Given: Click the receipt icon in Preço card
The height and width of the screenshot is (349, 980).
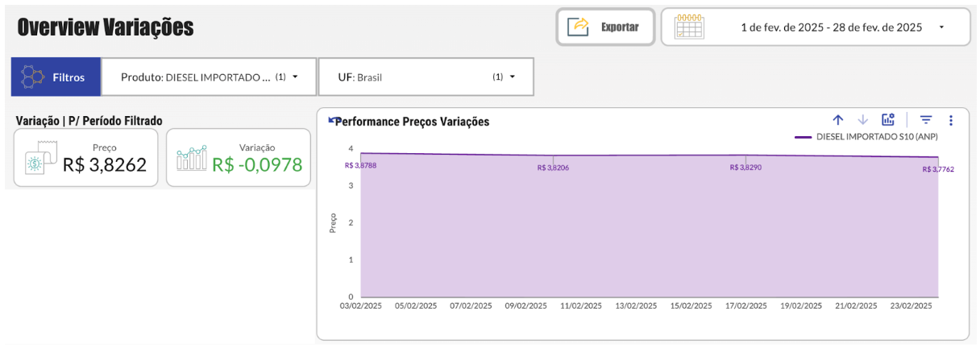Looking at the screenshot, I should pos(39,158).
